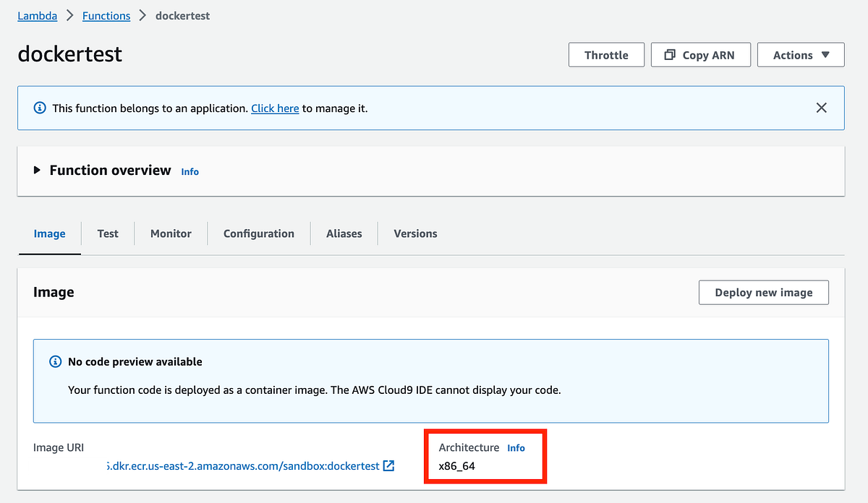Click the info circle in the application banner

[40, 107]
